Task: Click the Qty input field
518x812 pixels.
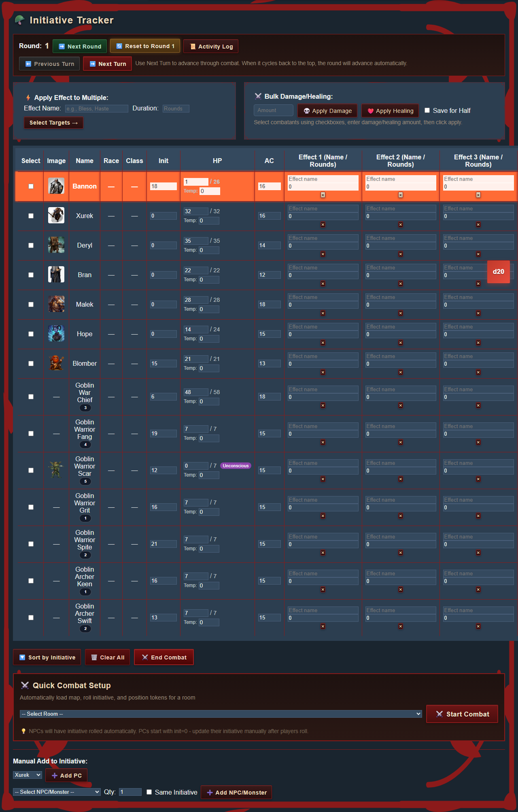Action: 130,792
